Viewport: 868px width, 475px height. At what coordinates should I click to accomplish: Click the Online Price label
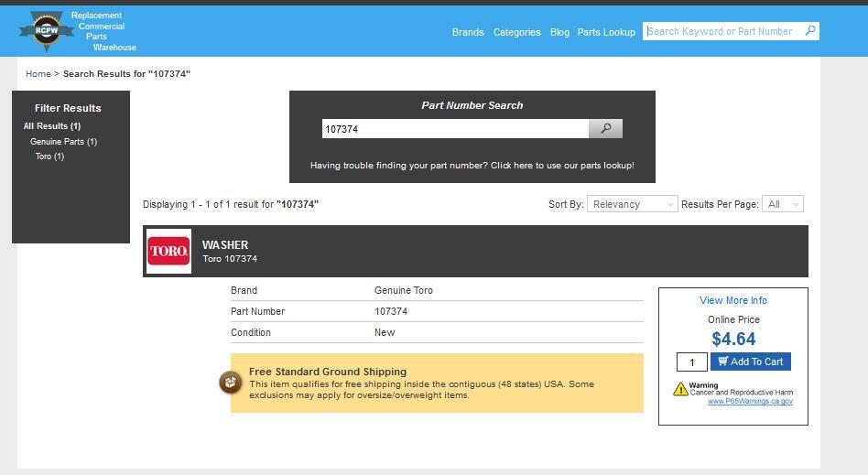(x=733, y=319)
